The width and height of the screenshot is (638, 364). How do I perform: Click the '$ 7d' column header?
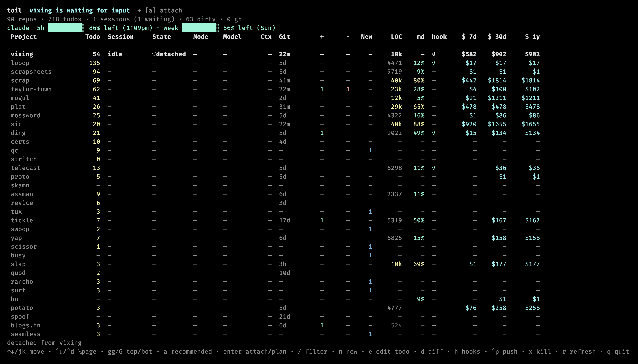[469, 37]
